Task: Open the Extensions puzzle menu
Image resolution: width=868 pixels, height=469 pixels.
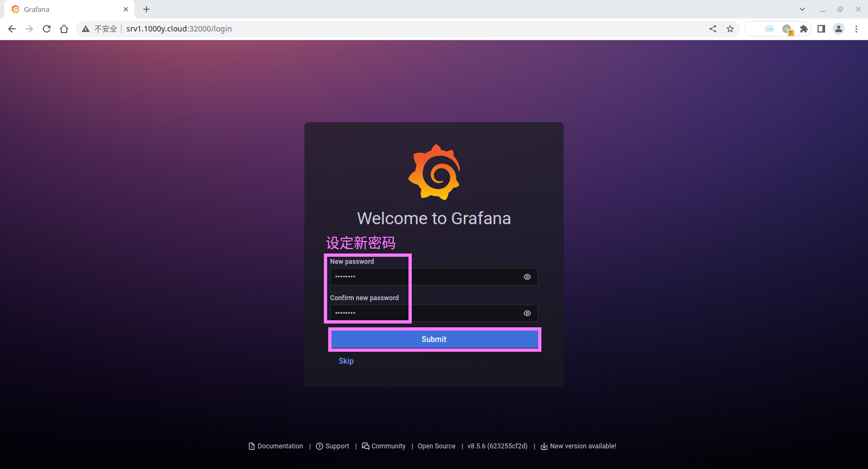Action: 804,29
